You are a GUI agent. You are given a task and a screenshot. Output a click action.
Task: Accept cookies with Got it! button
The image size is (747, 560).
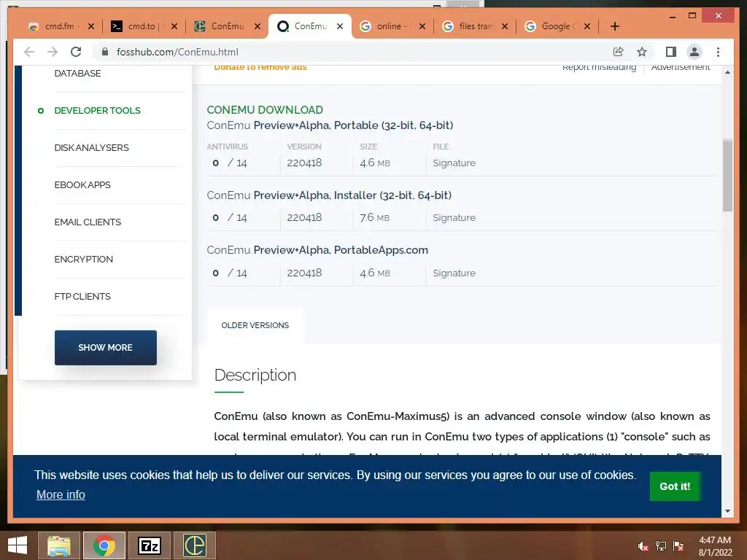pos(675,486)
